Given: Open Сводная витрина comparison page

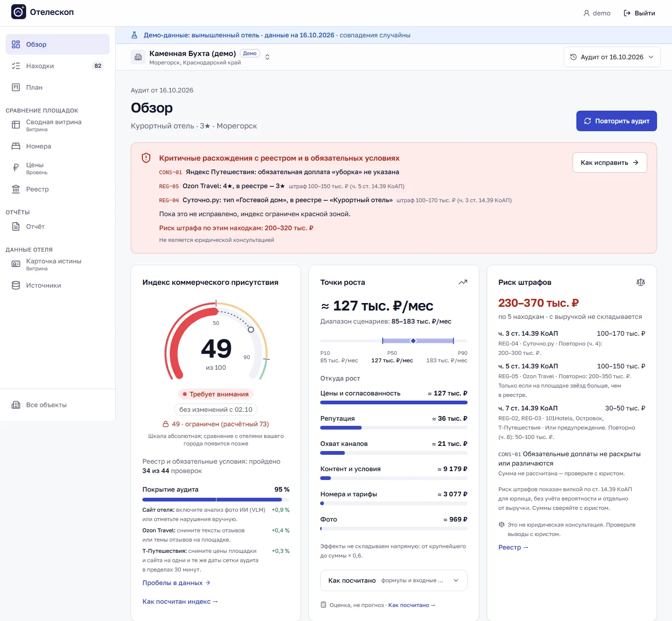Looking at the screenshot, I should (57, 125).
